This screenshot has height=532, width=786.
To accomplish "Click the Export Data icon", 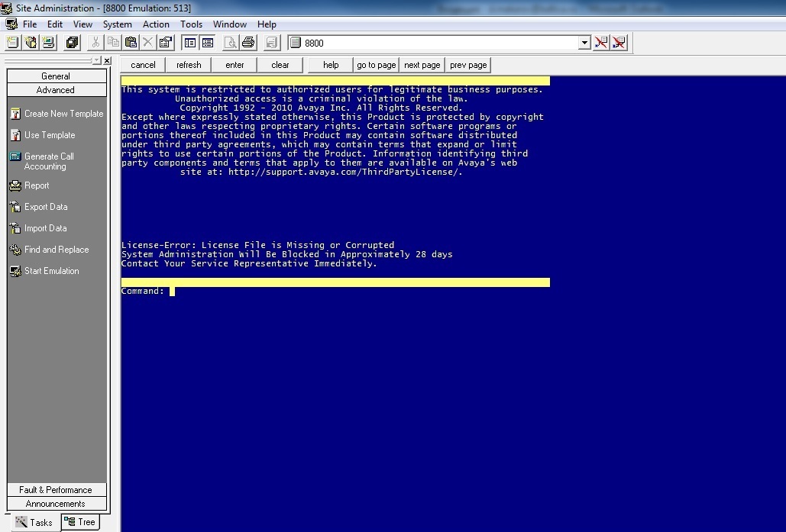I will click(15, 207).
